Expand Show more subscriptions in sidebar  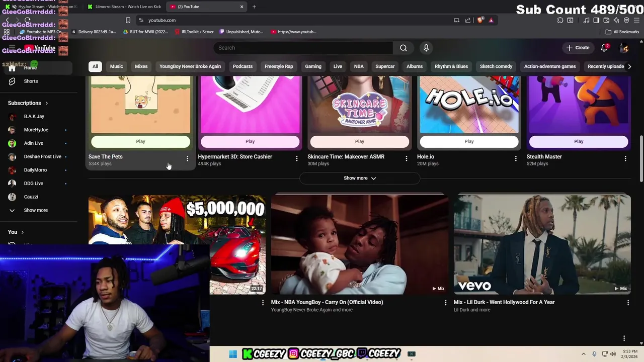coord(35,210)
